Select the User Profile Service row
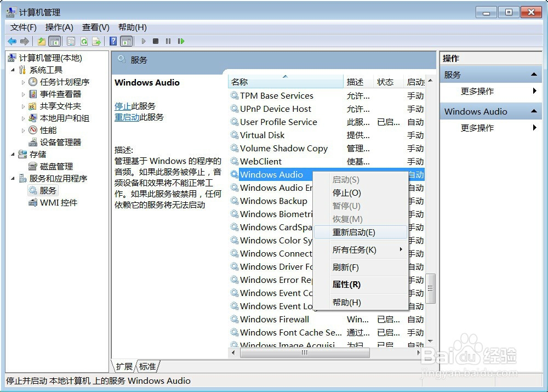The image size is (548, 392). [327, 122]
